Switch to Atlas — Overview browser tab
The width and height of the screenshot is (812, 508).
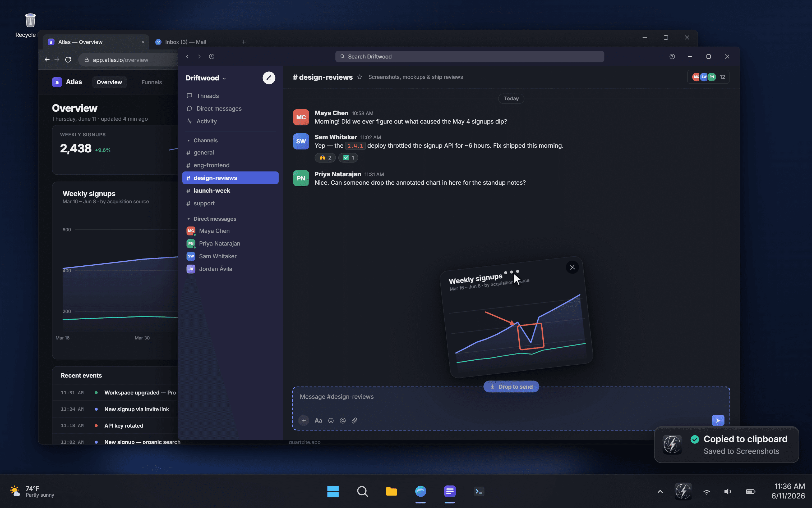click(x=96, y=42)
